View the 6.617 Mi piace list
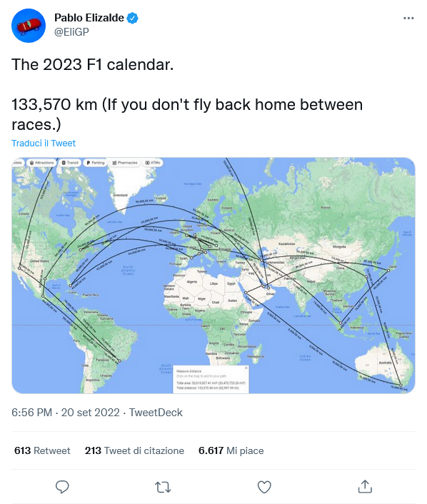Screen dimensions: 427x504 pyautogui.click(x=231, y=450)
